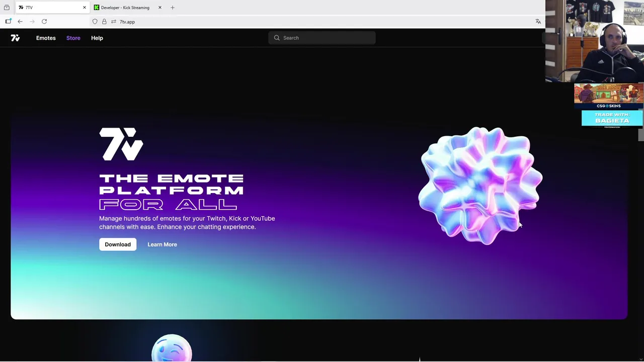Screen dimensions: 644x362
Task: Click the site permissions icon in address bar
Action: [114, 22]
